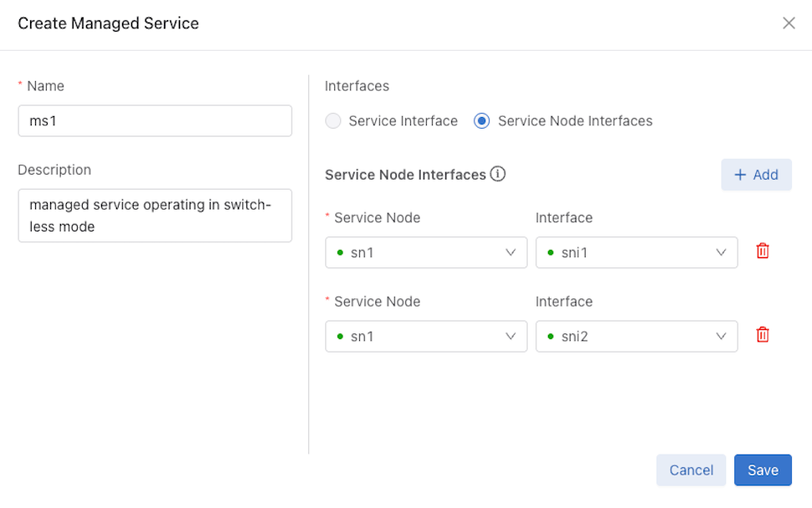812x508 pixels.
Task: Save the managed service
Action: point(763,470)
